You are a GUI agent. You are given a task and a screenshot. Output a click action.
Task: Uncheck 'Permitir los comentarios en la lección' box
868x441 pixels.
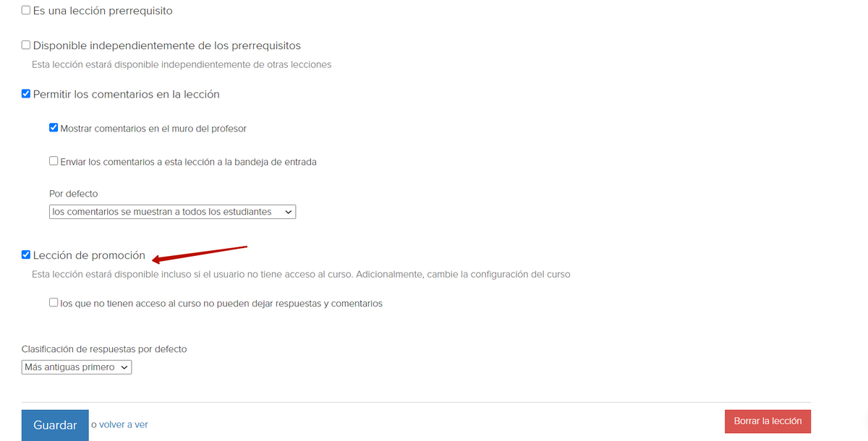tap(26, 94)
